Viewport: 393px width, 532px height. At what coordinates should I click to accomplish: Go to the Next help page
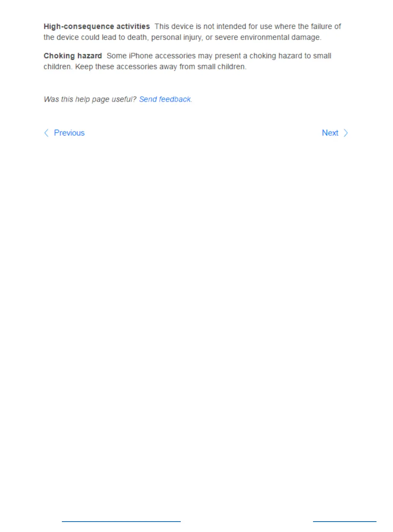click(330, 133)
